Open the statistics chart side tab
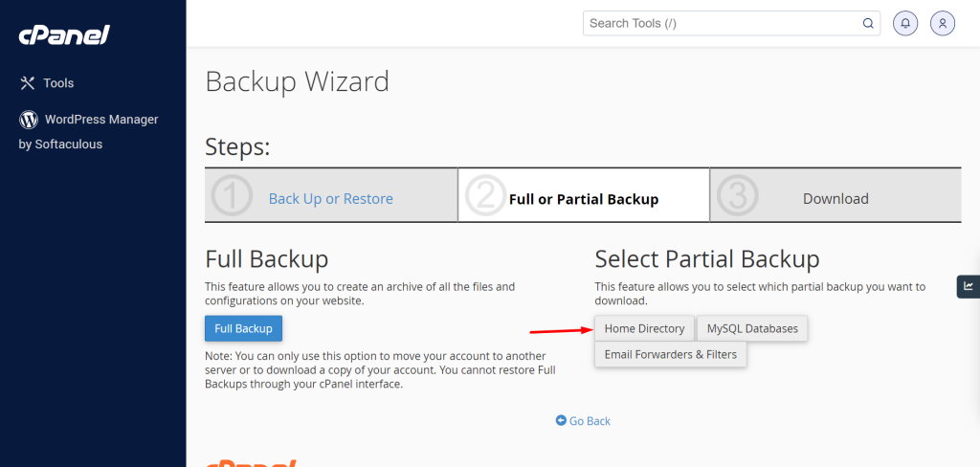The height and width of the screenshot is (467, 980). 969,286
